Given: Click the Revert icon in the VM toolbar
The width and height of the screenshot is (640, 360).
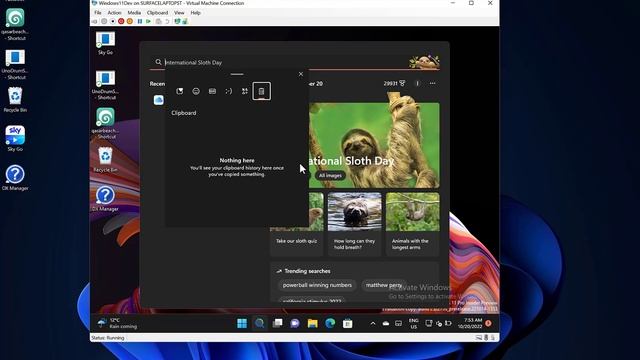Looking at the screenshot, I should (167, 21).
